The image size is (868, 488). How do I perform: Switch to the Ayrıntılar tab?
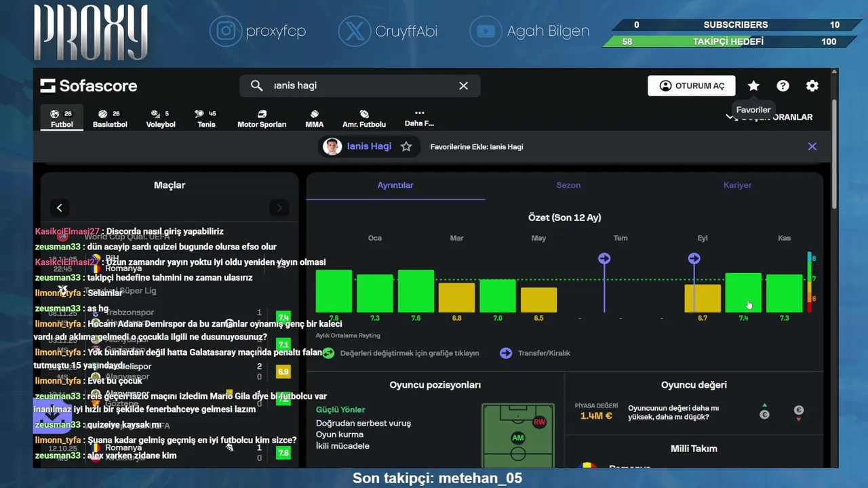[x=395, y=185]
